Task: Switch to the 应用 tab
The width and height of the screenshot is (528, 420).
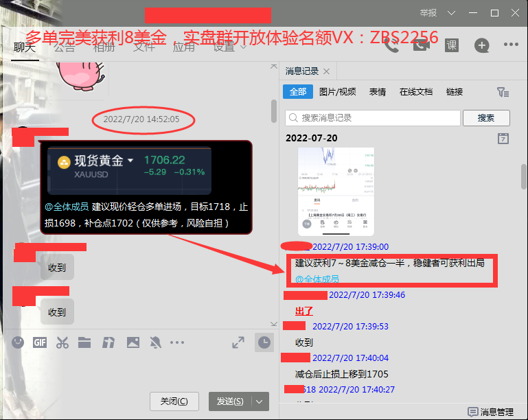Action: coord(183,47)
